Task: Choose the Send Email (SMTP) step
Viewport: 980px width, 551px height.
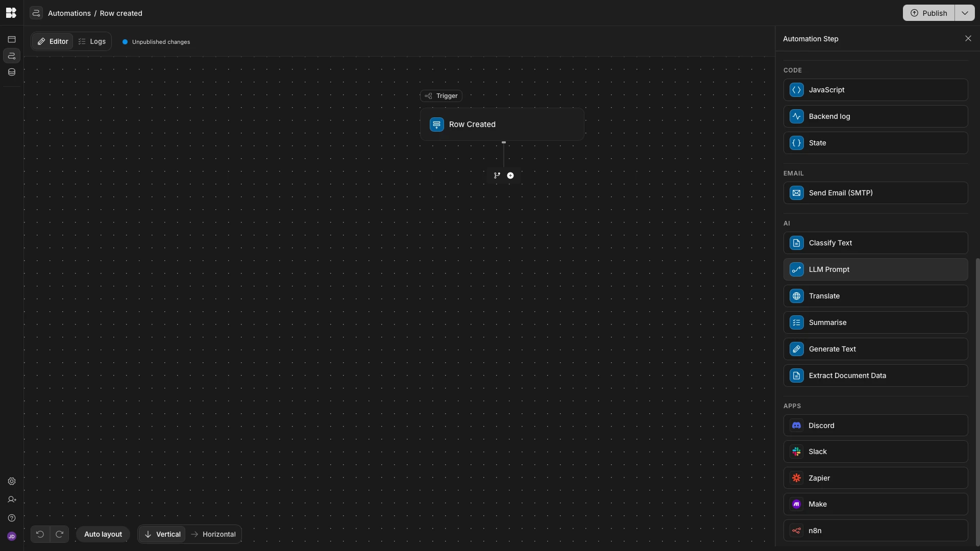Action: (875, 193)
